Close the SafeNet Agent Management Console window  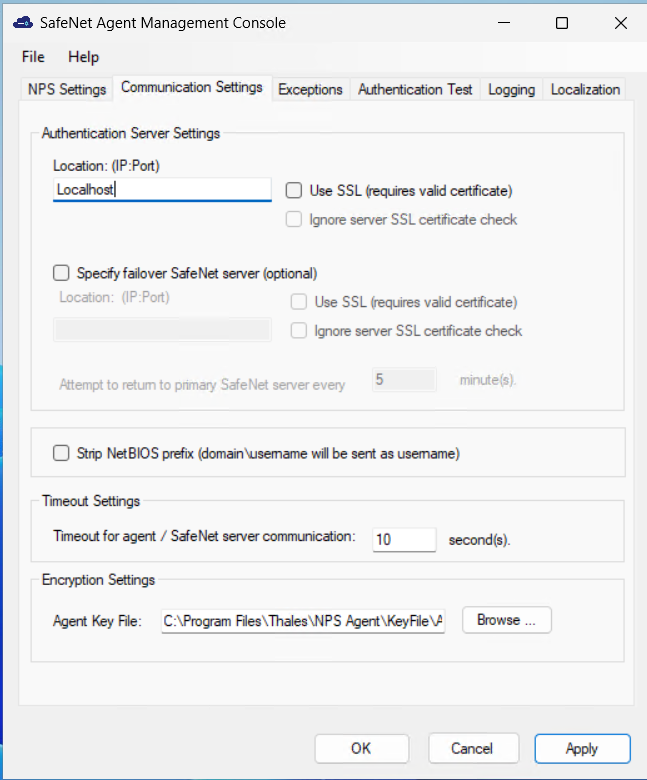point(621,23)
